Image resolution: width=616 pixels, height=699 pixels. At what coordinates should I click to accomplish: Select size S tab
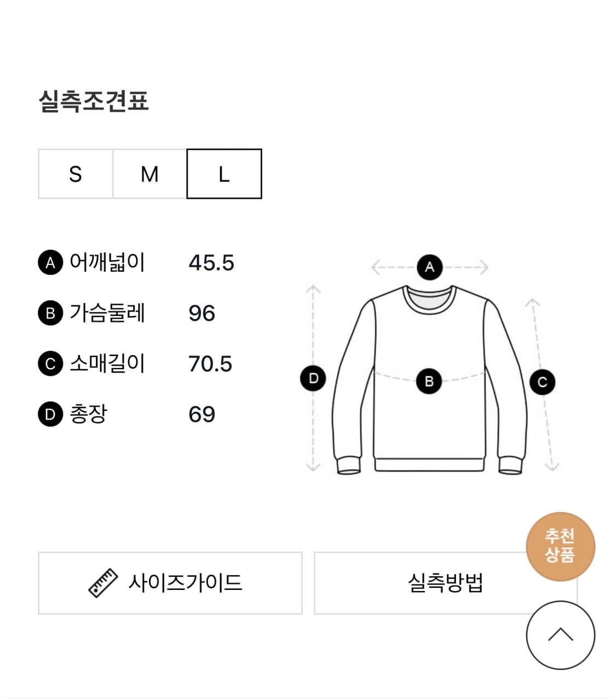pos(76,174)
